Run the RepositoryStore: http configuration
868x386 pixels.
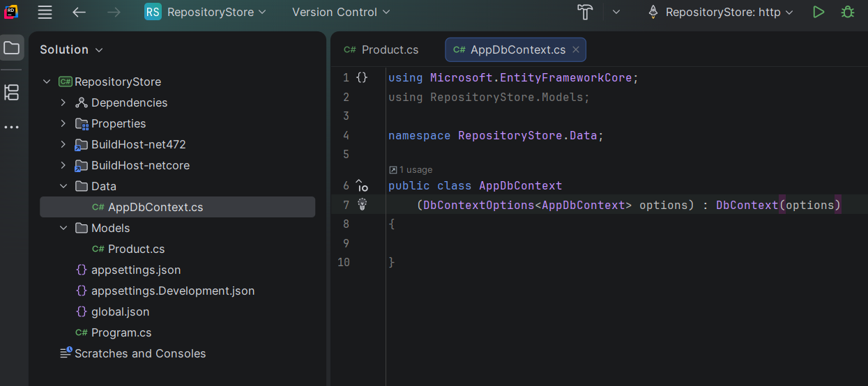[818, 12]
